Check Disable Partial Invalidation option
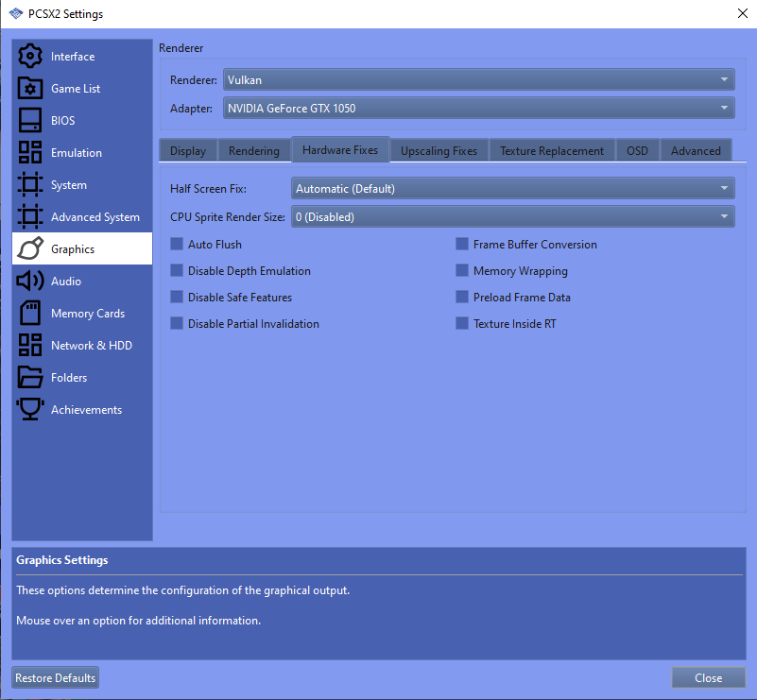 177,324
